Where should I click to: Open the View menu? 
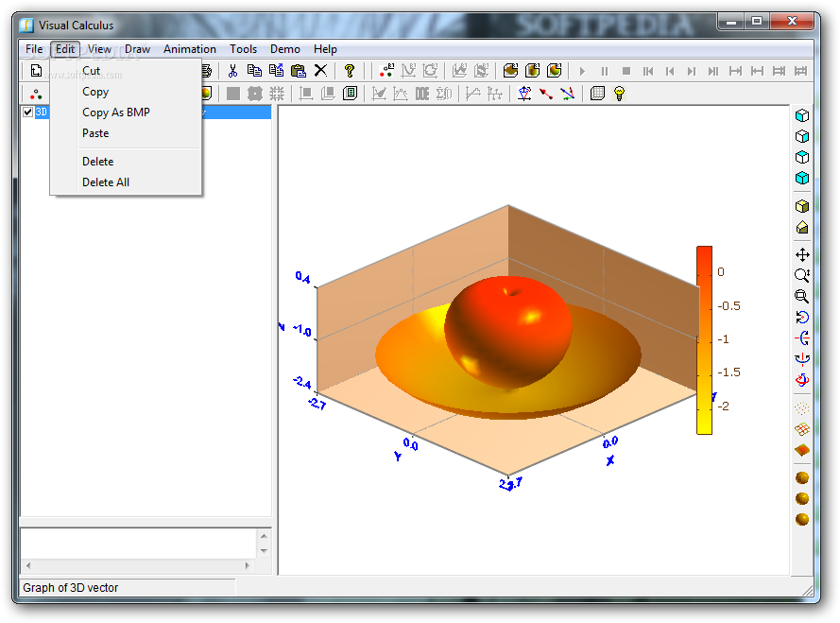(99, 49)
